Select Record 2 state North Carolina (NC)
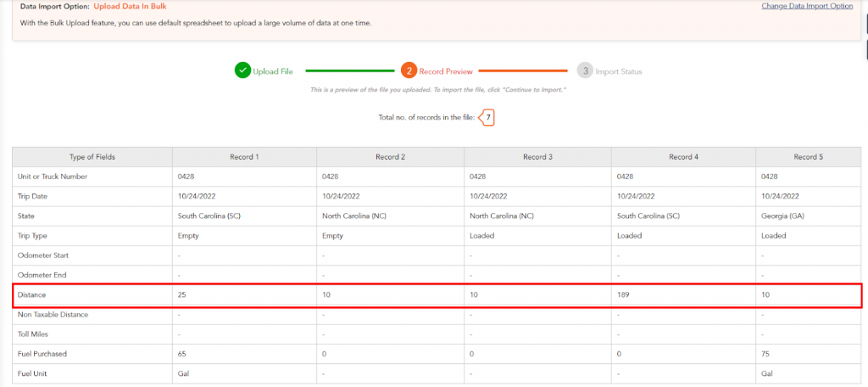 tap(353, 216)
